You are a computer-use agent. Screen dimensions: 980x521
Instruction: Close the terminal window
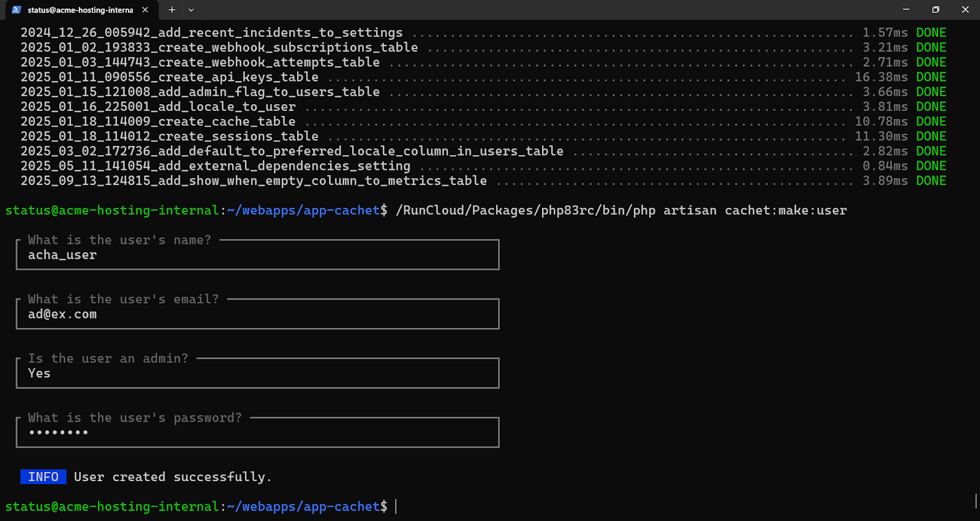[965, 10]
